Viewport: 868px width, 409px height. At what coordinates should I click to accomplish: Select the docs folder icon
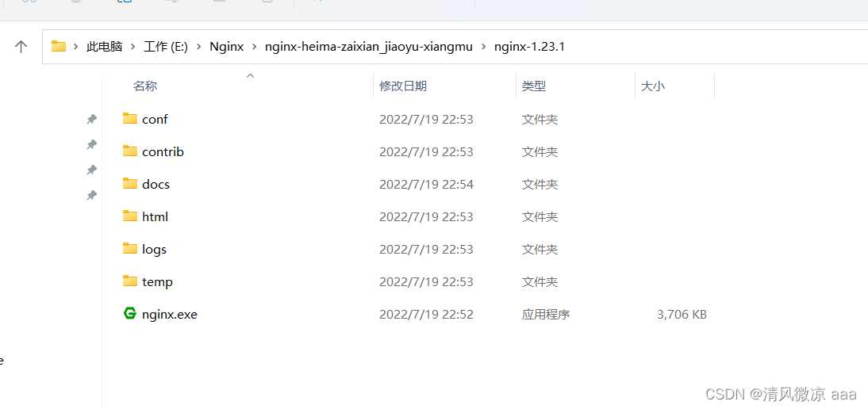point(129,184)
